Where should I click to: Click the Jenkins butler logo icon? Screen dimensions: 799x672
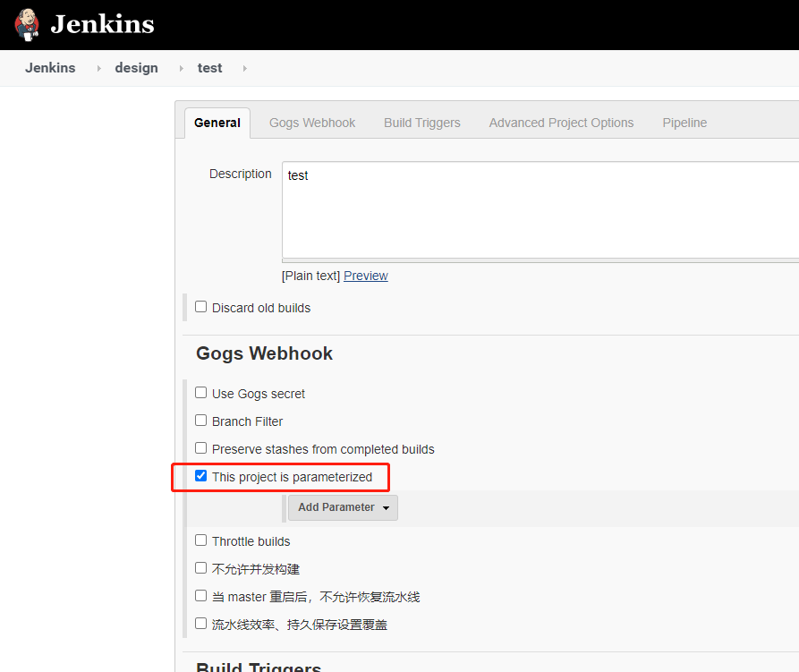27,24
